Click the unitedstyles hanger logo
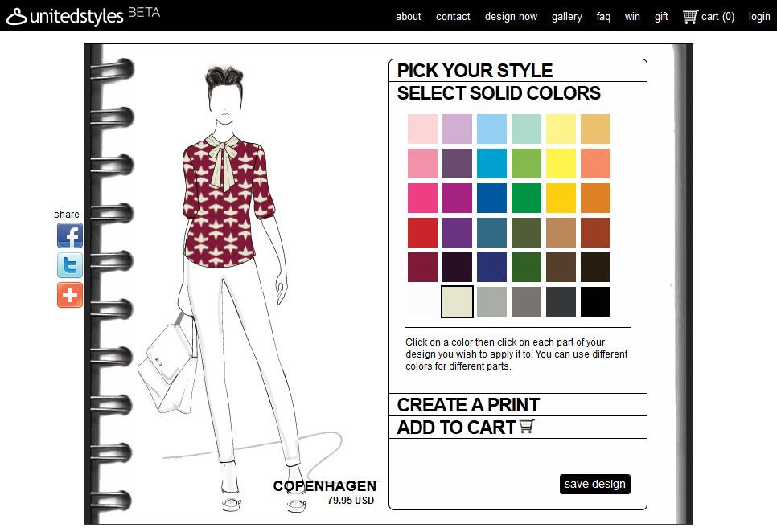 point(16,16)
